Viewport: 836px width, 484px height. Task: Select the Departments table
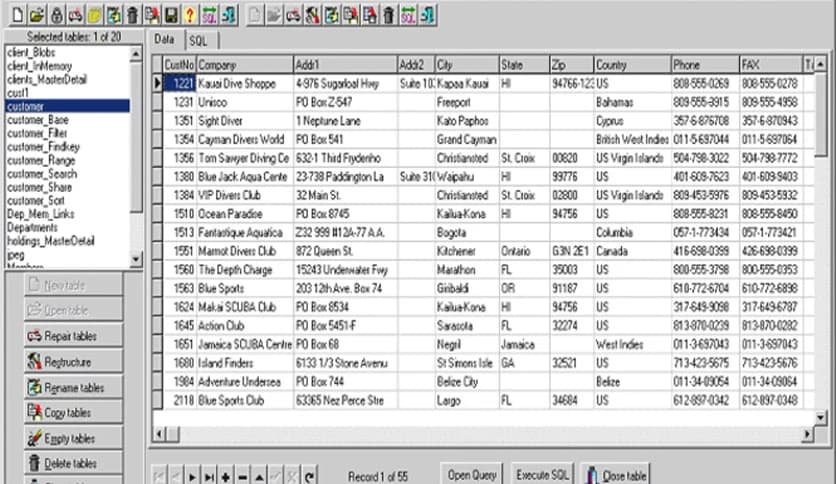click(68, 228)
